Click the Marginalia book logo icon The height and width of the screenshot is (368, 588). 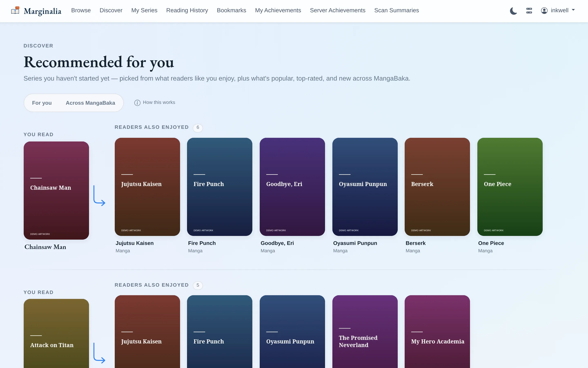click(x=15, y=10)
